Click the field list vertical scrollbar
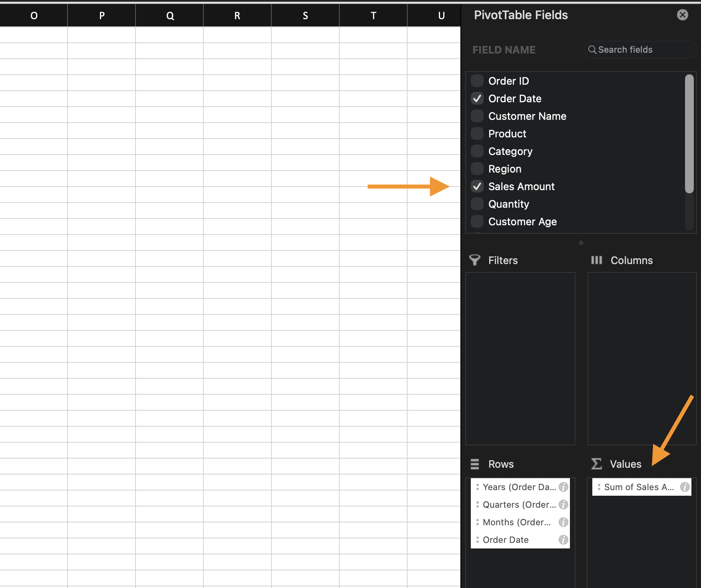 (689, 134)
